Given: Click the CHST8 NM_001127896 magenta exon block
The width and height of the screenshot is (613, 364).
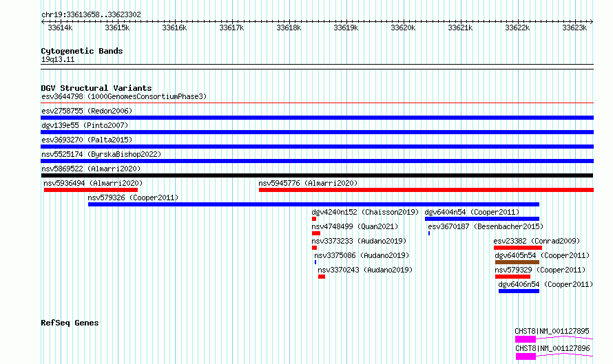Looking at the screenshot, I should pyautogui.click(x=526, y=356).
